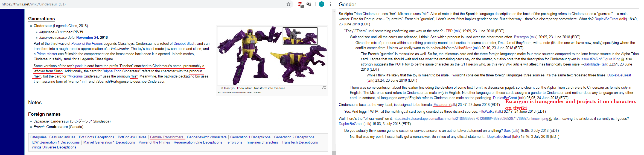Click the scrollbar up arrow on wiki page
The width and height of the screenshot is (644, 155).
click(334, 12)
